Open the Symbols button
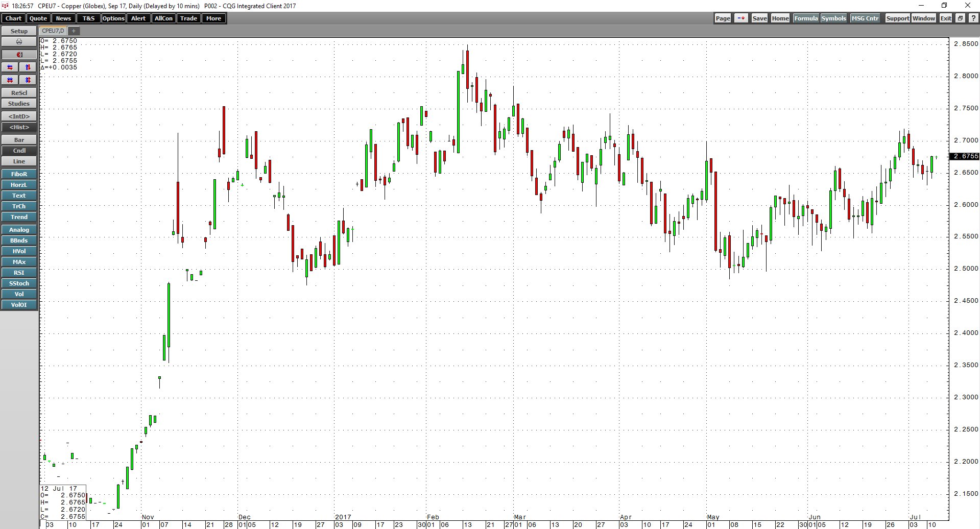This screenshot has width=980, height=529. [833, 18]
